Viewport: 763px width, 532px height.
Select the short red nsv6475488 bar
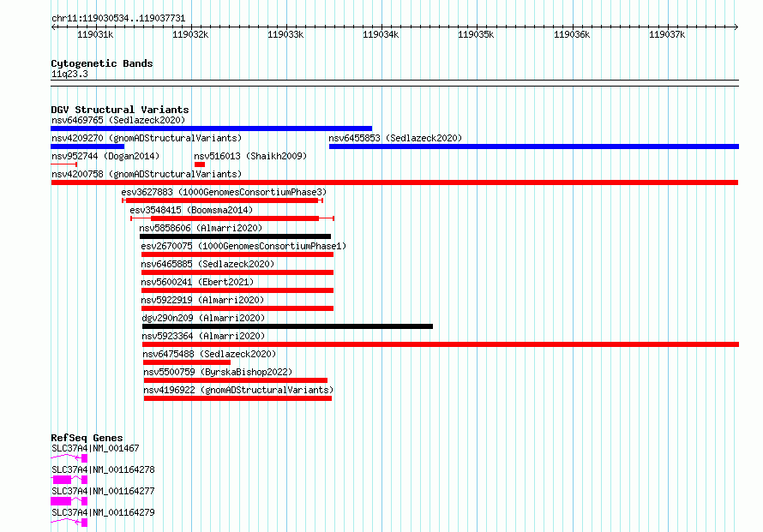[187, 362]
